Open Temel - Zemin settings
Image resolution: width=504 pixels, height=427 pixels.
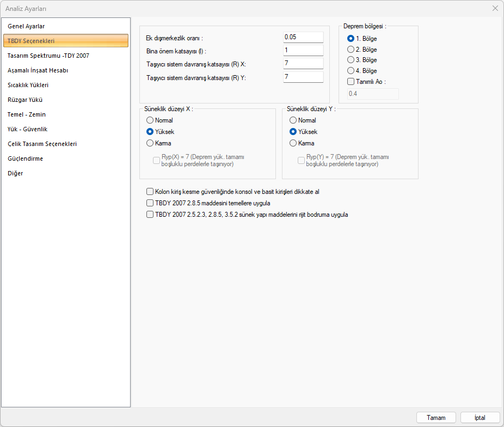click(27, 114)
